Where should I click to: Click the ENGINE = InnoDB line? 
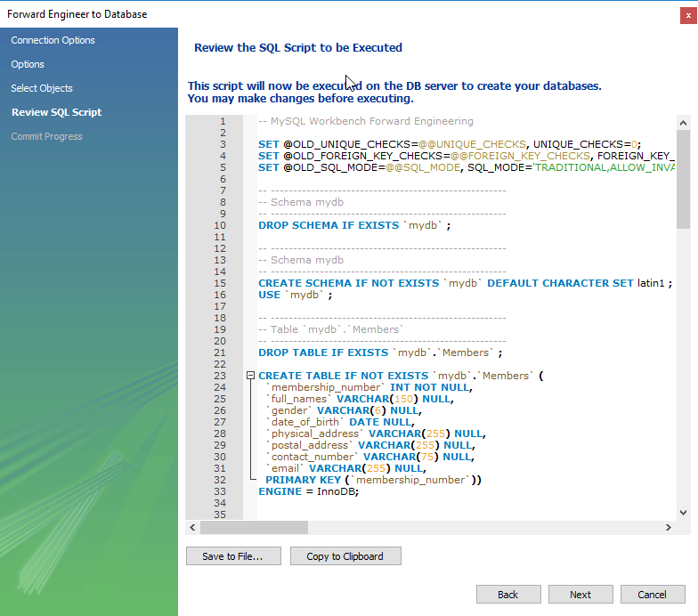308,491
